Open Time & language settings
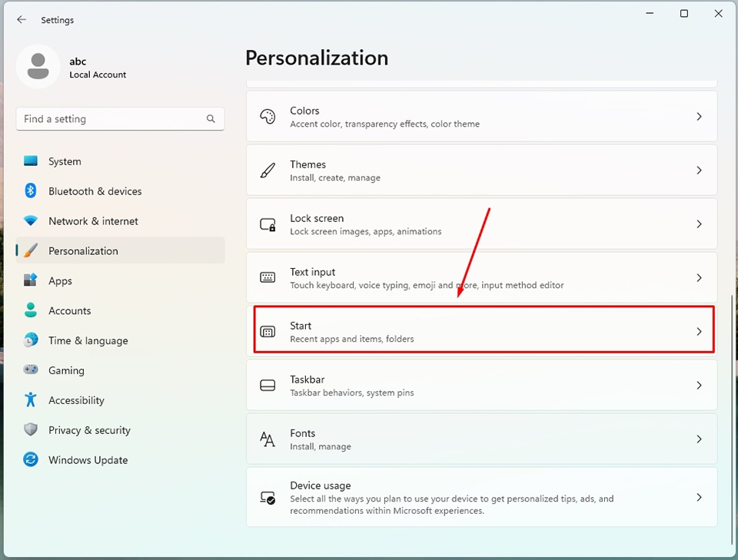 [x=121, y=340]
